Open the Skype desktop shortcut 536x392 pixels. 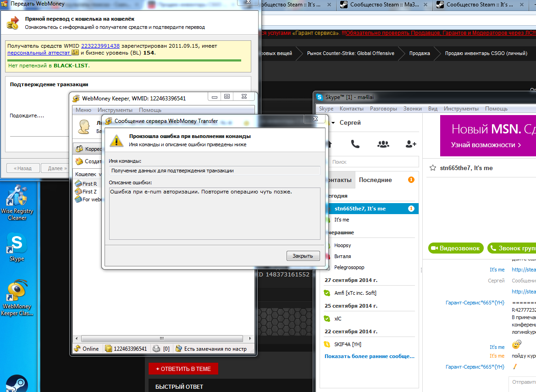pos(17,248)
